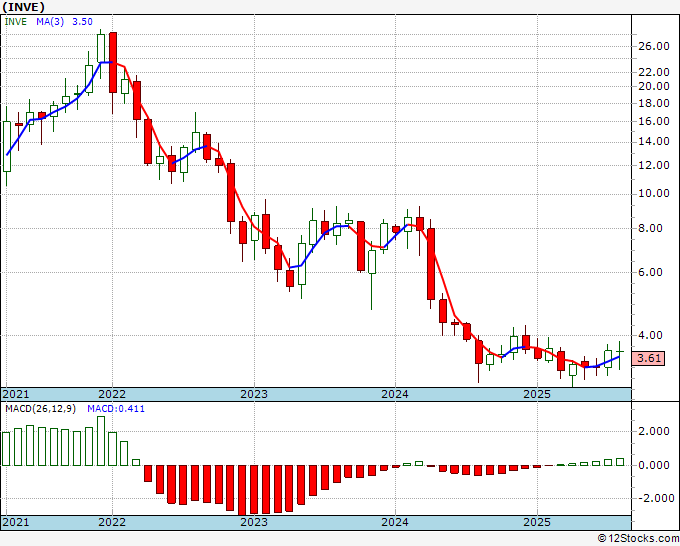Click the 20.00 price axis label
The height and width of the screenshot is (546, 680).
click(654, 86)
